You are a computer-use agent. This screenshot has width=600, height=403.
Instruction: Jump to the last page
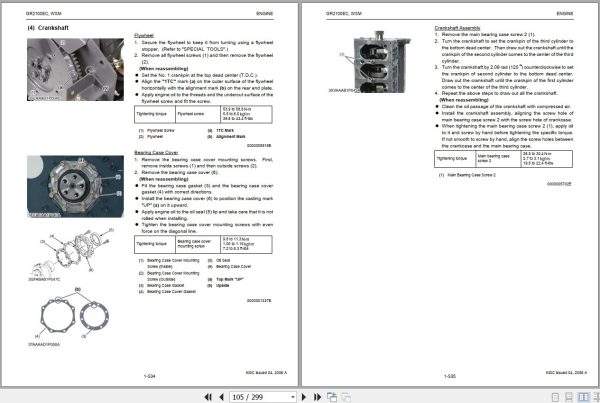pos(317,397)
